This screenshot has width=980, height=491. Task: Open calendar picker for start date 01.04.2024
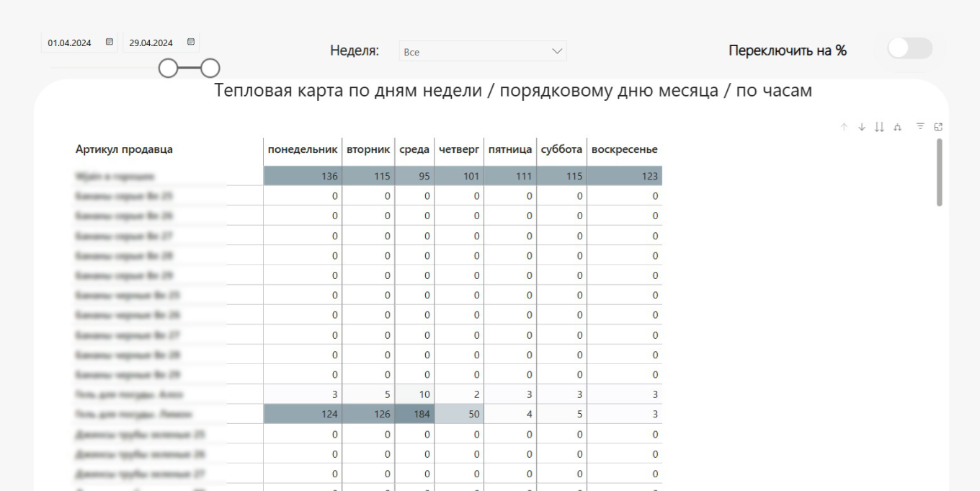coord(108,42)
